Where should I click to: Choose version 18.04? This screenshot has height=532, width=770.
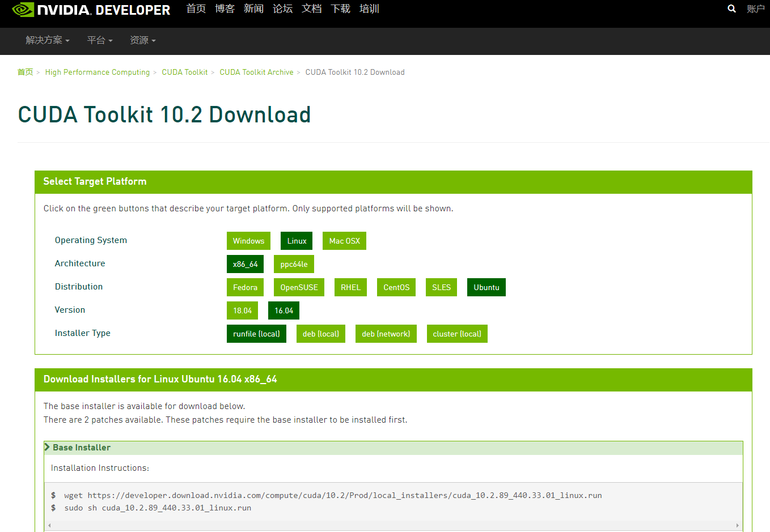(x=242, y=310)
